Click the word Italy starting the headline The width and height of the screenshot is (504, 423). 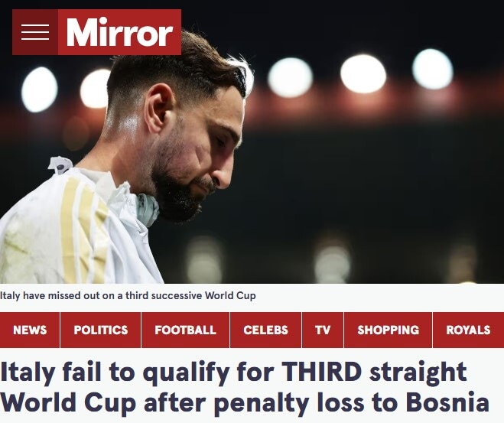click(28, 373)
